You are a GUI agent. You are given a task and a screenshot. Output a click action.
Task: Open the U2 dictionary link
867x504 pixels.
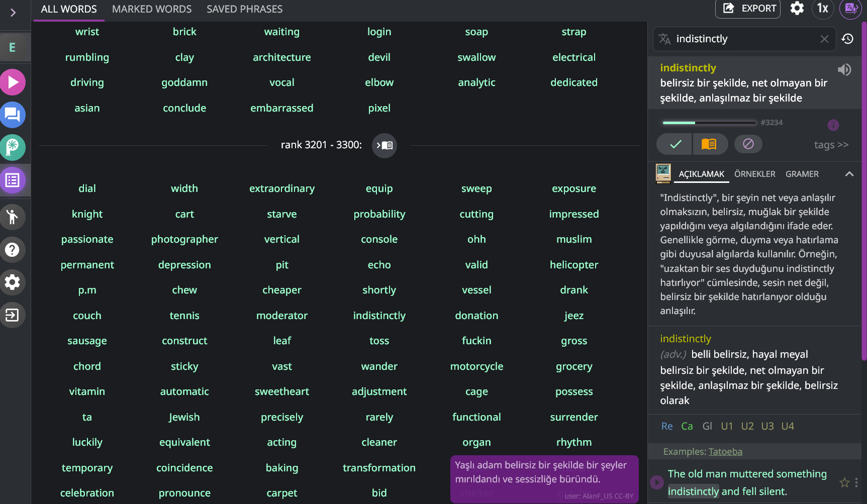click(x=747, y=426)
